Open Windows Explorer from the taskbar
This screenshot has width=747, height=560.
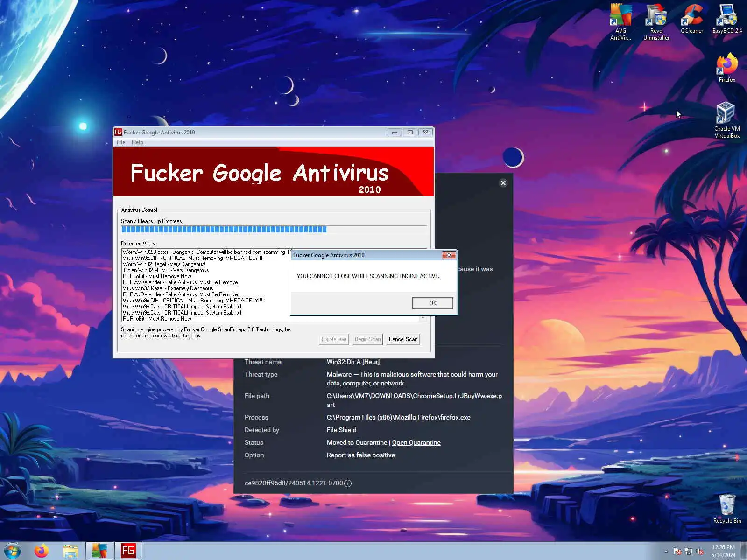pos(70,551)
